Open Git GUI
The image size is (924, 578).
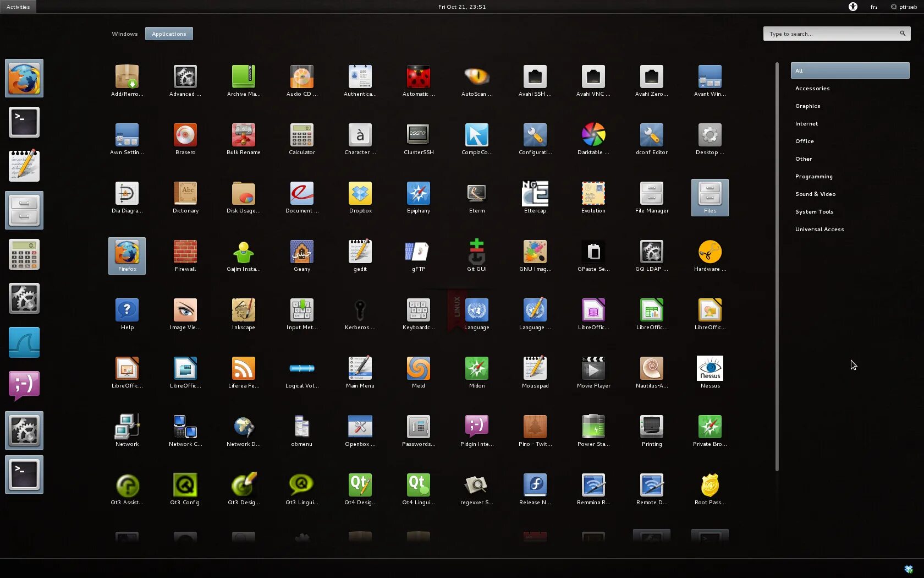pyautogui.click(x=477, y=256)
